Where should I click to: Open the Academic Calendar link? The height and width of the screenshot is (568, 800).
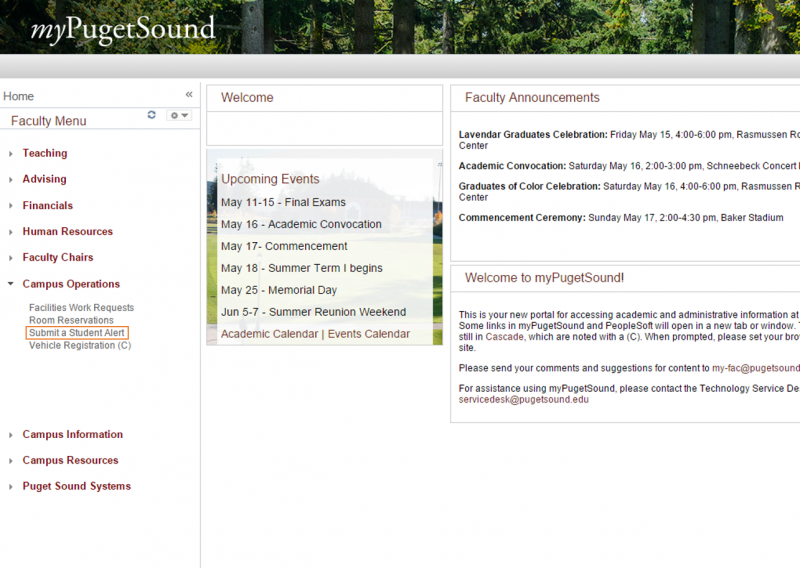tap(269, 334)
